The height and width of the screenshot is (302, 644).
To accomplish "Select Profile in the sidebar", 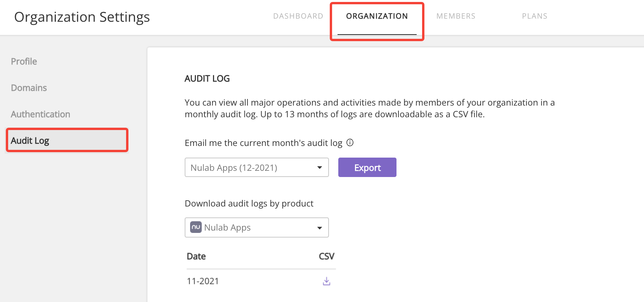I will click(24, 61).
